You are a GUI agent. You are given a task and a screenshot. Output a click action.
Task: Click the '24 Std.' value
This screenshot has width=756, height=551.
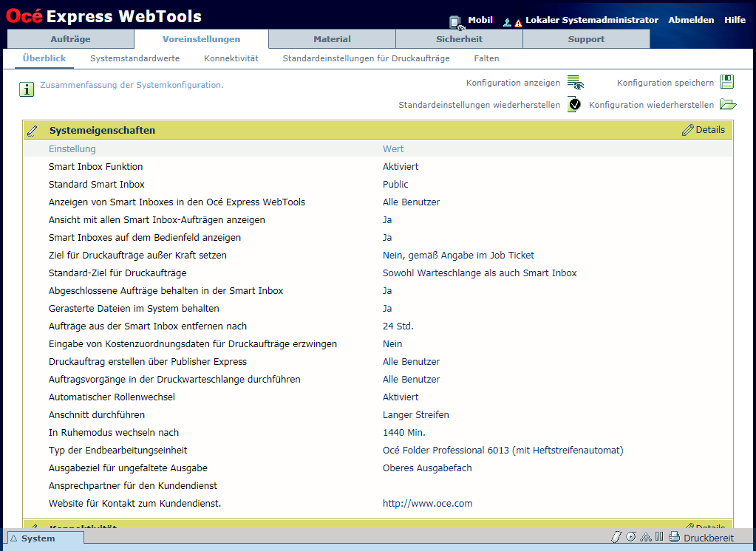coord(398,326)
